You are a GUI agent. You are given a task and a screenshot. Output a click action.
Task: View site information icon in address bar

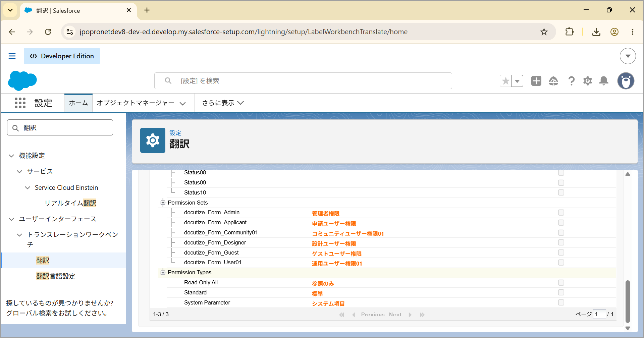coord(70,32)
